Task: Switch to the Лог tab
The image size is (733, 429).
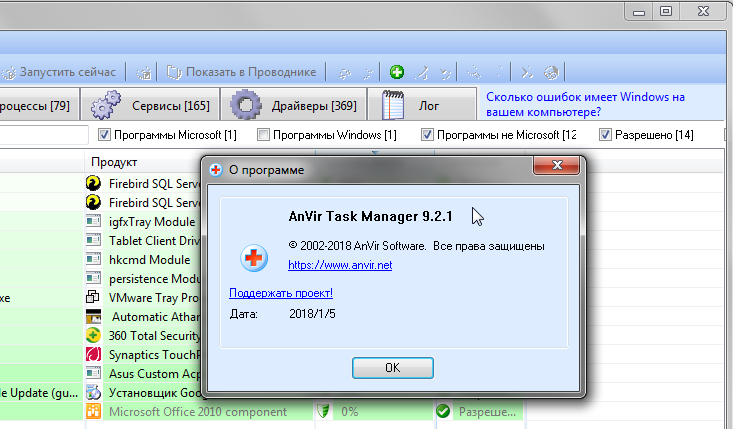Action: (422, 105)
